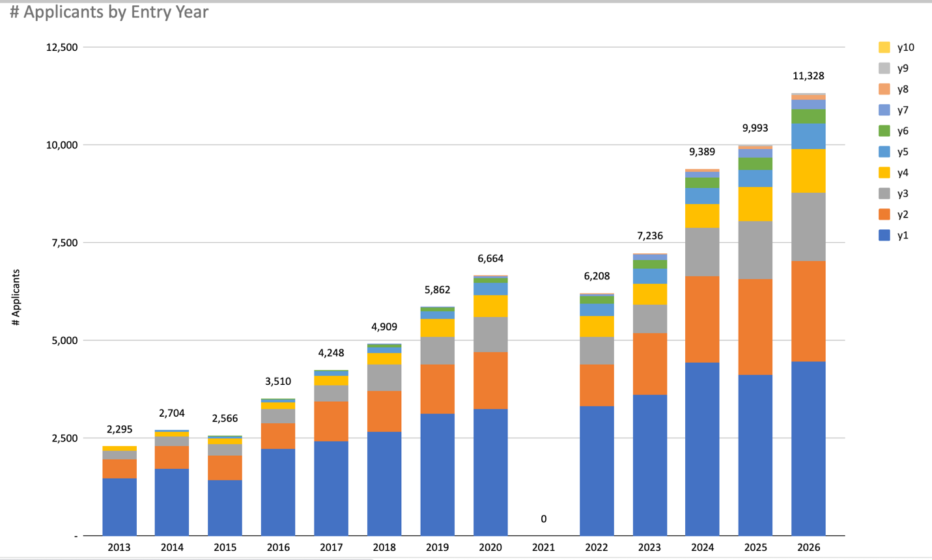
Task: Select the blue y1 segment of the 2026 bar
Action: (x=808, y=449)
